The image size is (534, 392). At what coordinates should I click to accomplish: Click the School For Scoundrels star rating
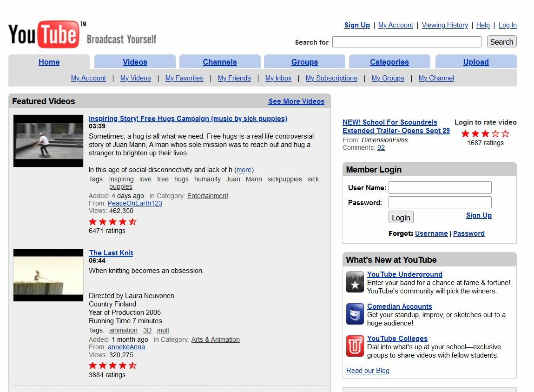pos(485,133)
